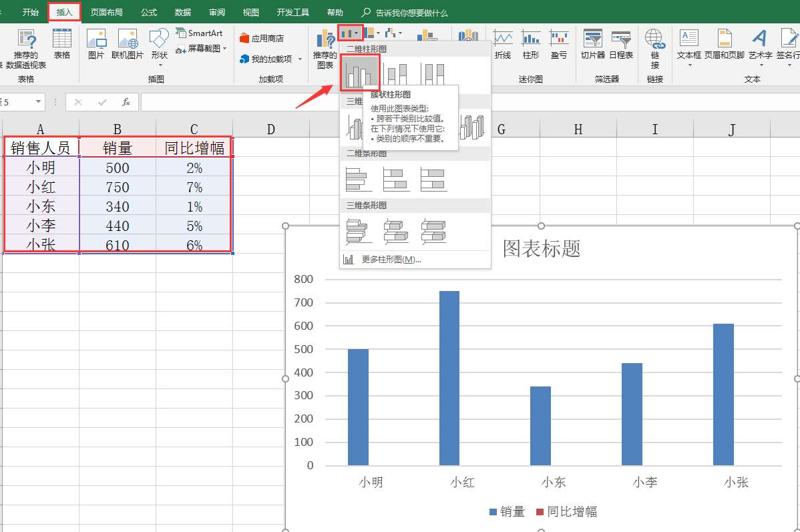The image size is (800, 532).
Task: Click the 同比增幅 header cell
Action: [x=194, y=148]
